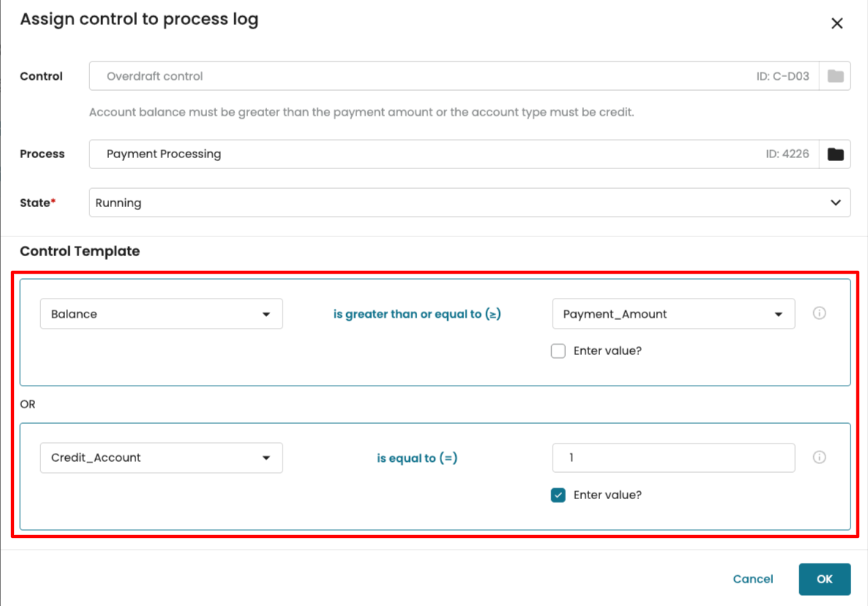Cancel the control assignment

[752, 579]
